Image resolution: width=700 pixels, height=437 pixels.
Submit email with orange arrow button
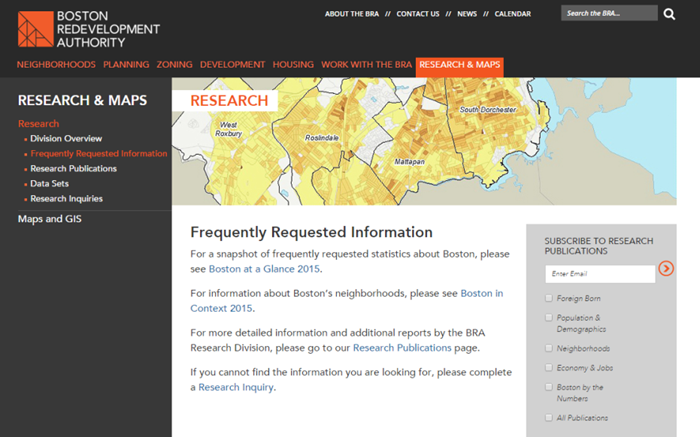tap(666, 269)
